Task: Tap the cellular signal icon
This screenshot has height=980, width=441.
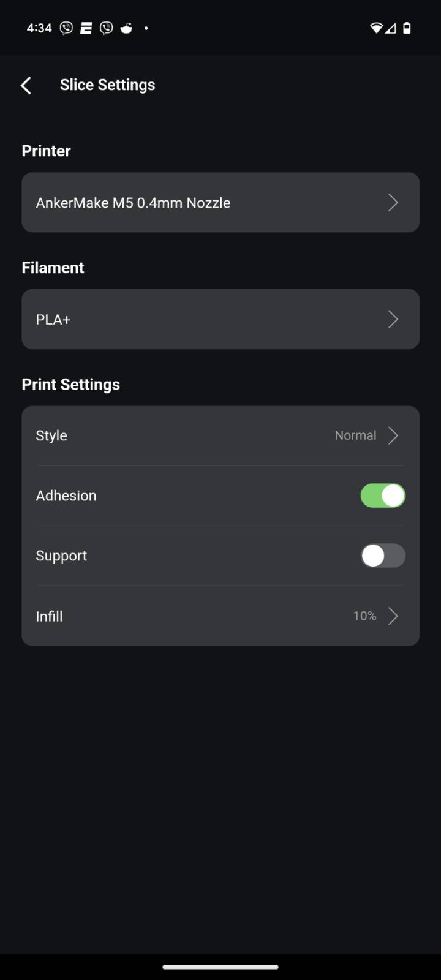Action: coord(390,28)
